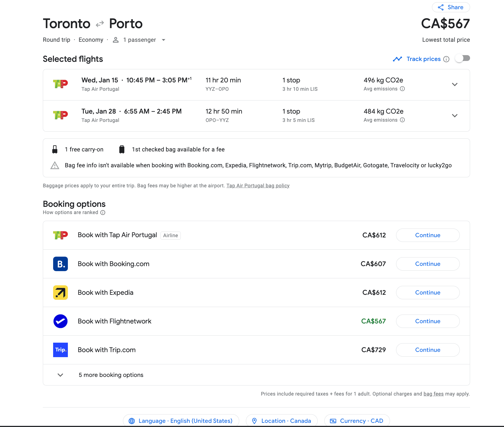Change Language English (United States) setting
This screenshot has width=504, height=427.
click(x=181, y=421)
